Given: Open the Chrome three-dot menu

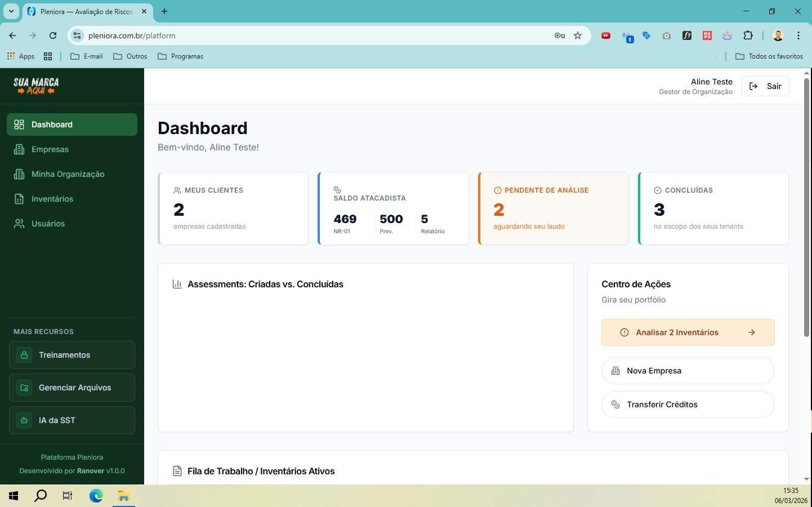Looking at the screenshot, I should [798, 35].
